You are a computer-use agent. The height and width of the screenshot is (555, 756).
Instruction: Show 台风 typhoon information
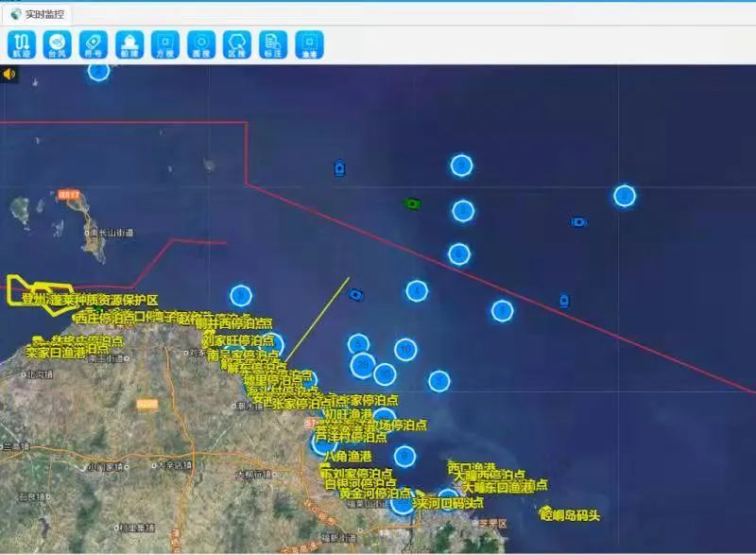coord(58,44)
